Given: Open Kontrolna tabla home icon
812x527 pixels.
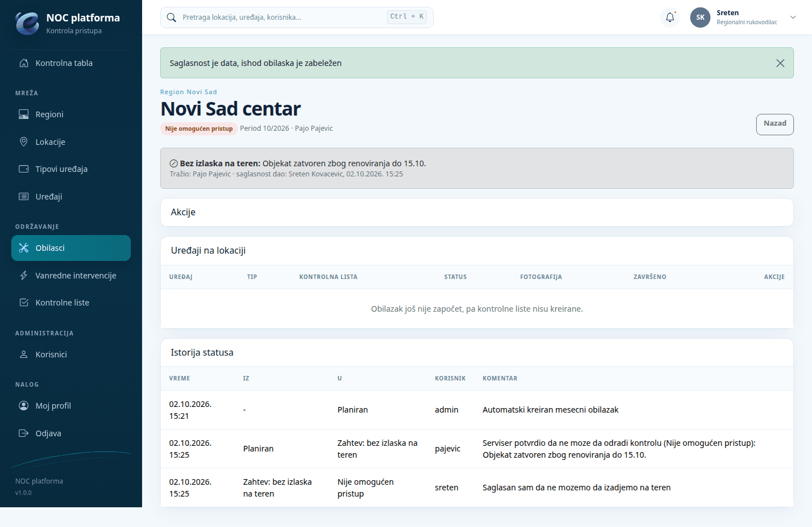Looking at the screenshot, I should (24, 63).
